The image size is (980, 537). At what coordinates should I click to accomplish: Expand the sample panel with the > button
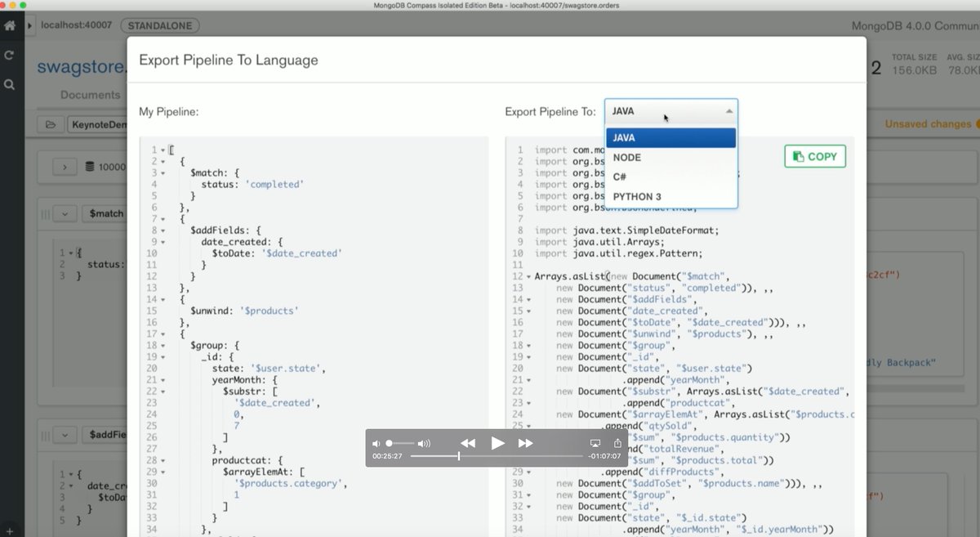coord(65,167)
